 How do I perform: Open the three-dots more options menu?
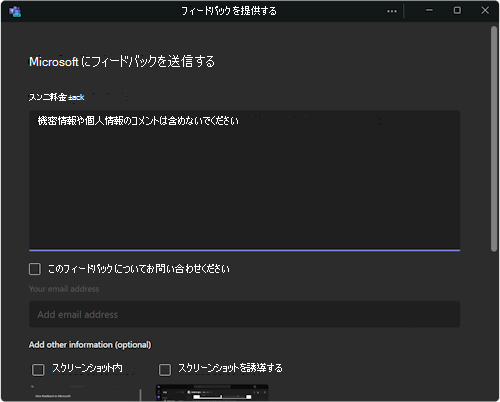coord(392,11)
